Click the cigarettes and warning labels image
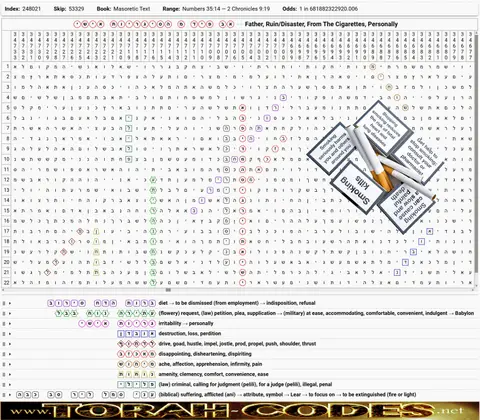 click(x=375, y=167)
